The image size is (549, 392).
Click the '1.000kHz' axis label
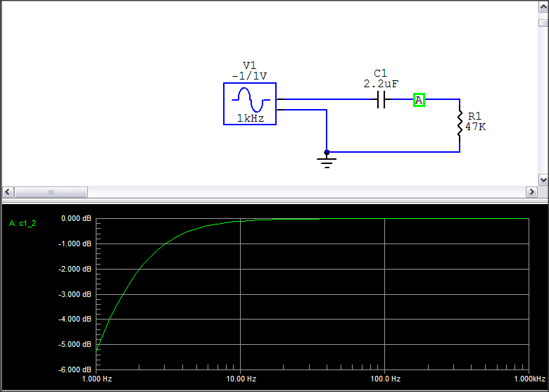point(529,379)
